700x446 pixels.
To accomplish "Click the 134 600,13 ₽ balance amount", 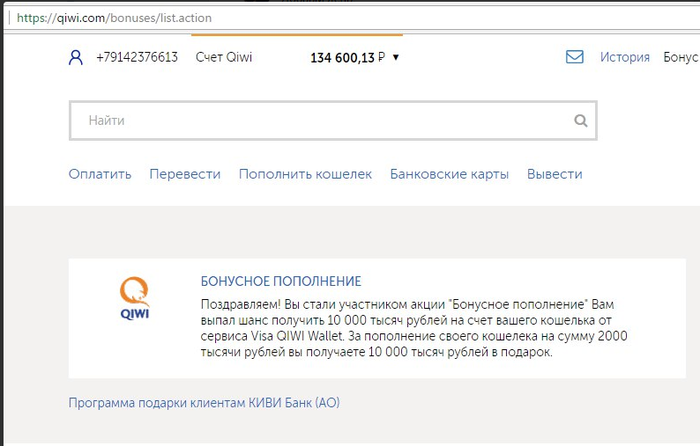I will coord(347,58).
